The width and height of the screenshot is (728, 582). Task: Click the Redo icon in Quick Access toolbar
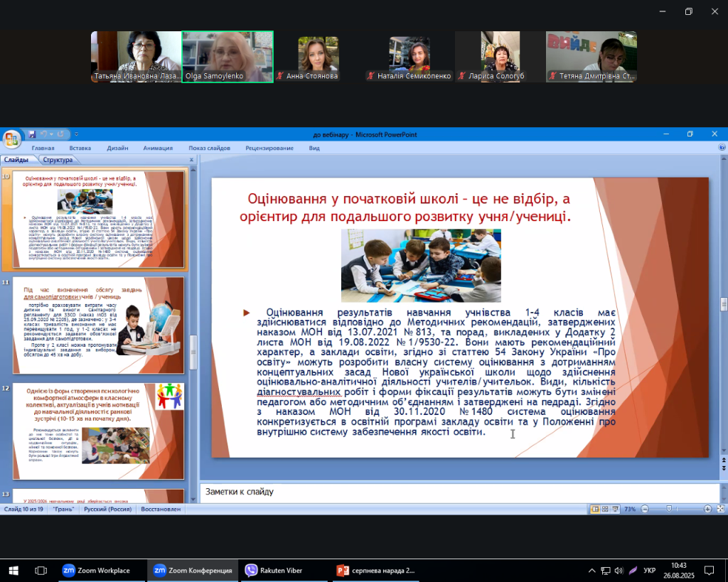pyautogui.click(x=60, y=134)
